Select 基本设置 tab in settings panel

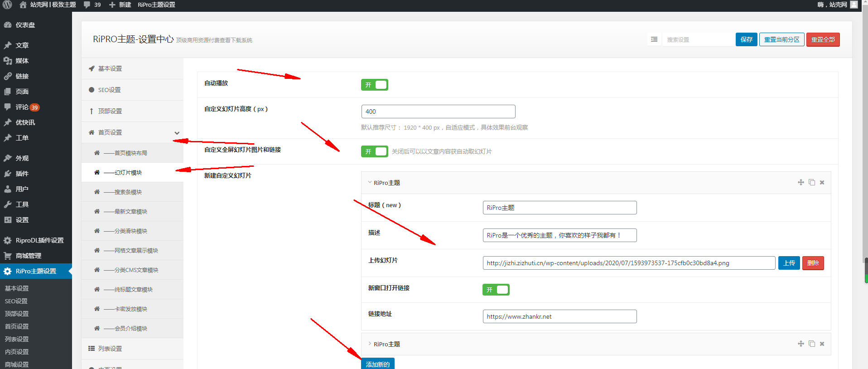[x=132, y=68]
